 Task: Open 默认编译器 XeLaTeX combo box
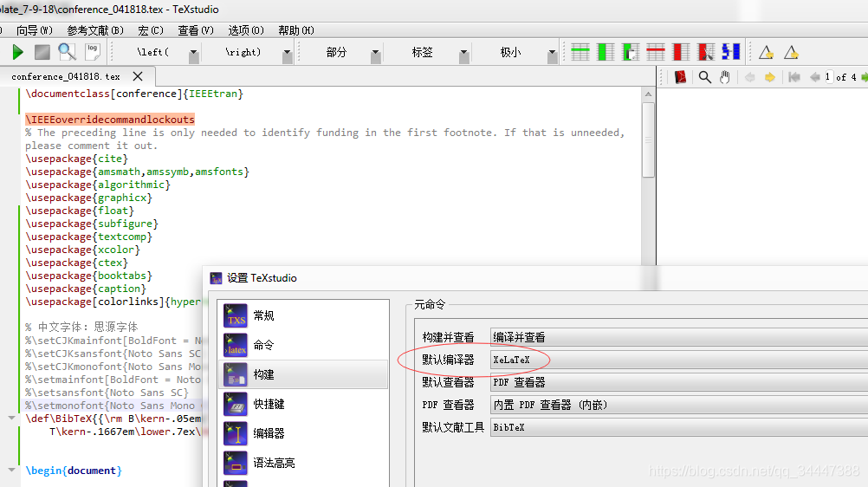(x=678, y=360)
